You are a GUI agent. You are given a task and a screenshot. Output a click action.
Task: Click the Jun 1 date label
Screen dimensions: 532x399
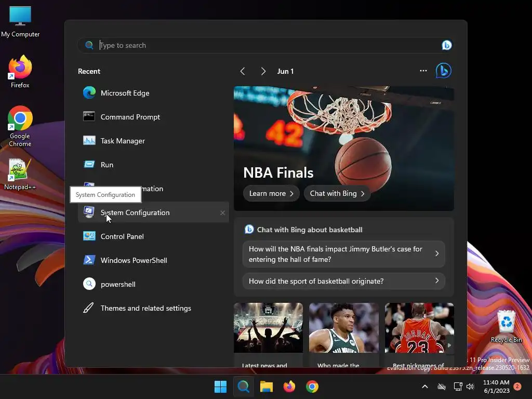[x=285, y=71]
